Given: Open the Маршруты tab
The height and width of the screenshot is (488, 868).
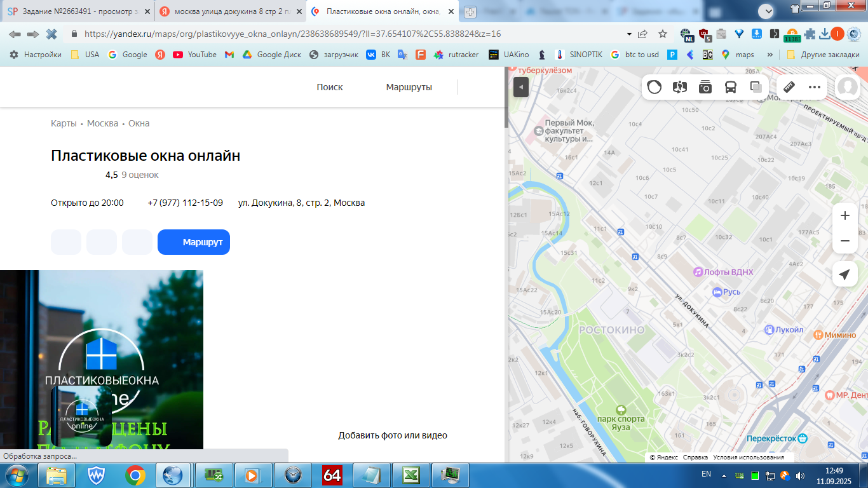Looking at the screenshot, I should [409, 87].
